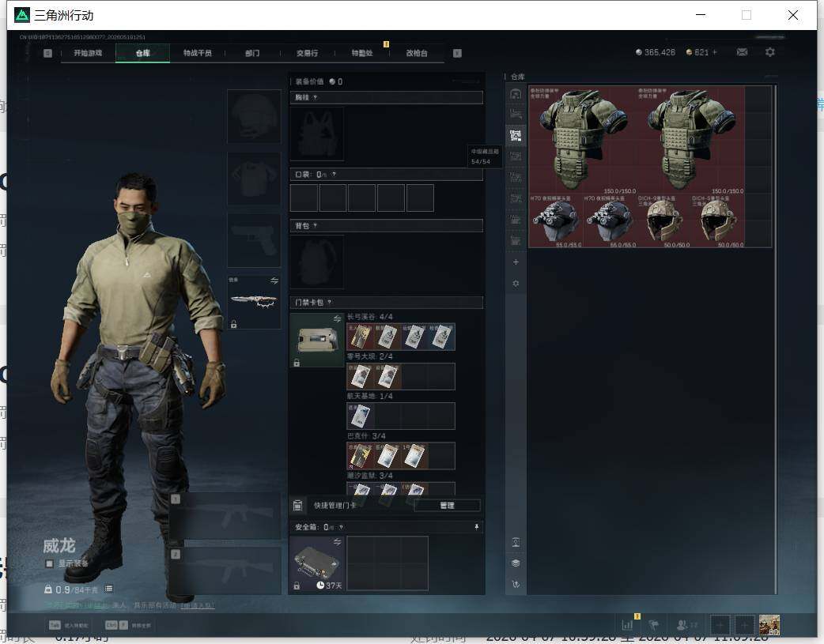The height and width of the screenshot is (644, 824).
Task: Click the swap arrows on safe box
Action: pyautogui.click(x=338, y=541)
